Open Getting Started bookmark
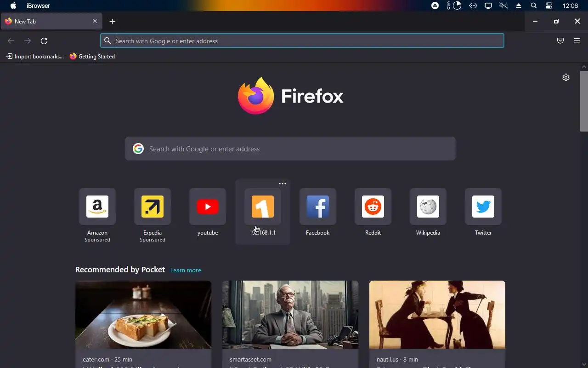588x368 pixels. 92,56
